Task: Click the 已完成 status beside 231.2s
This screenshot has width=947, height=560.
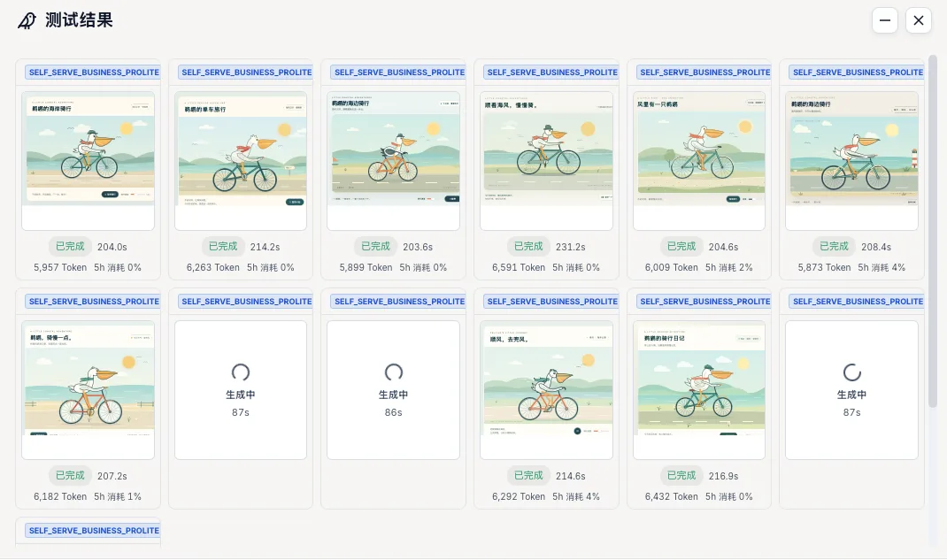Action: pyautogui.click(x=528, y=246)
